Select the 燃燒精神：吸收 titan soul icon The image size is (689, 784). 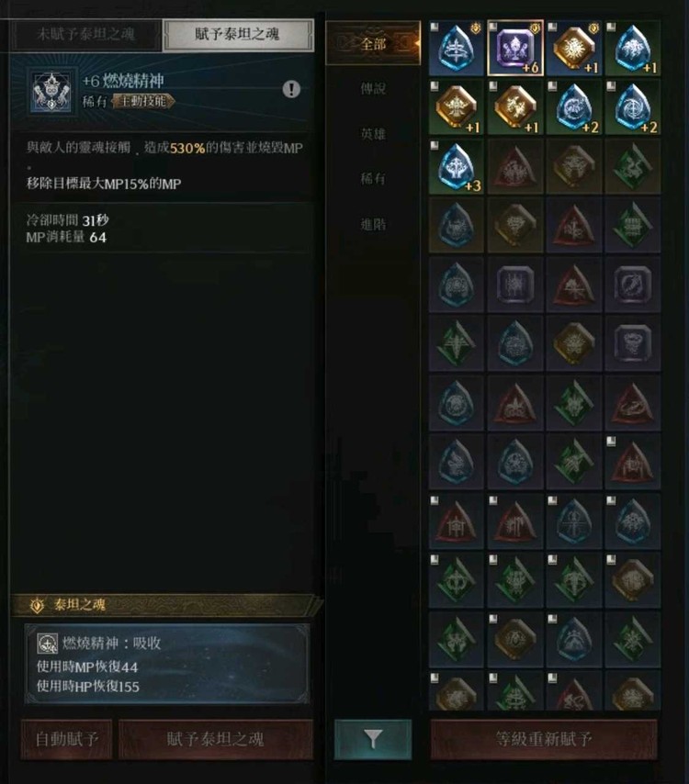[x=48, y=644]
